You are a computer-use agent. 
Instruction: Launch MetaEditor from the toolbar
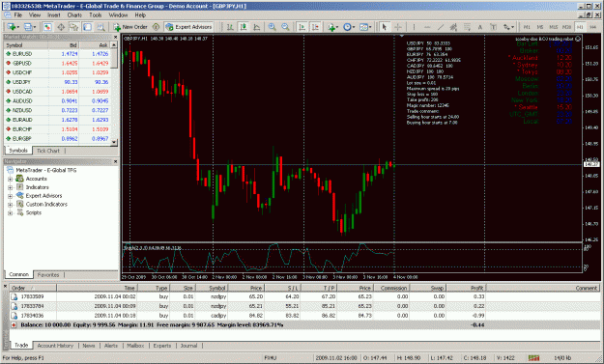(x=156, y=27)
